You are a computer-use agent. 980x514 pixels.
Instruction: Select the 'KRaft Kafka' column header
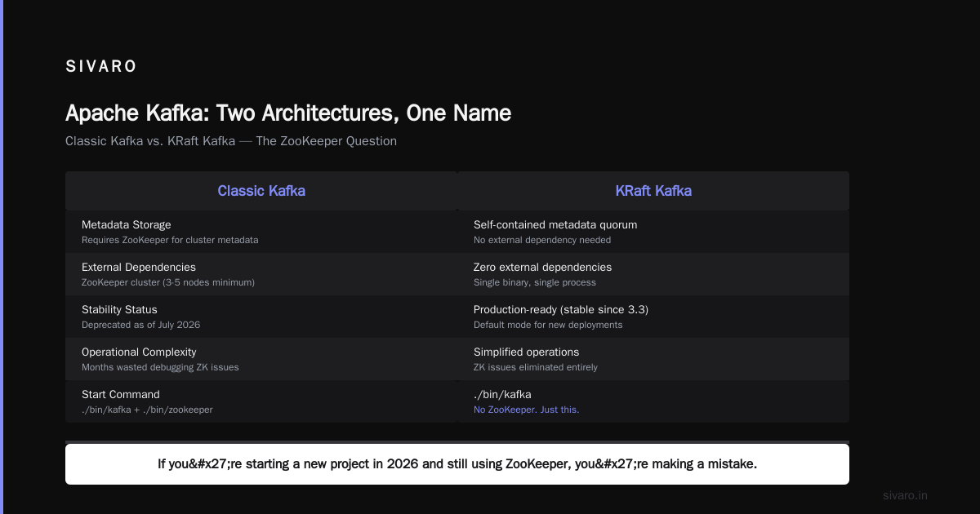click(653, 191)
